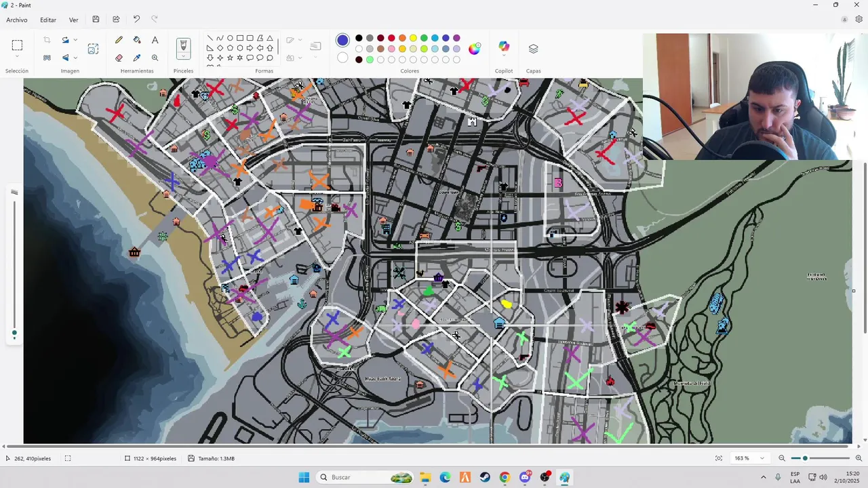Open the edit colors wheel
868x488 pixels.
475,49
